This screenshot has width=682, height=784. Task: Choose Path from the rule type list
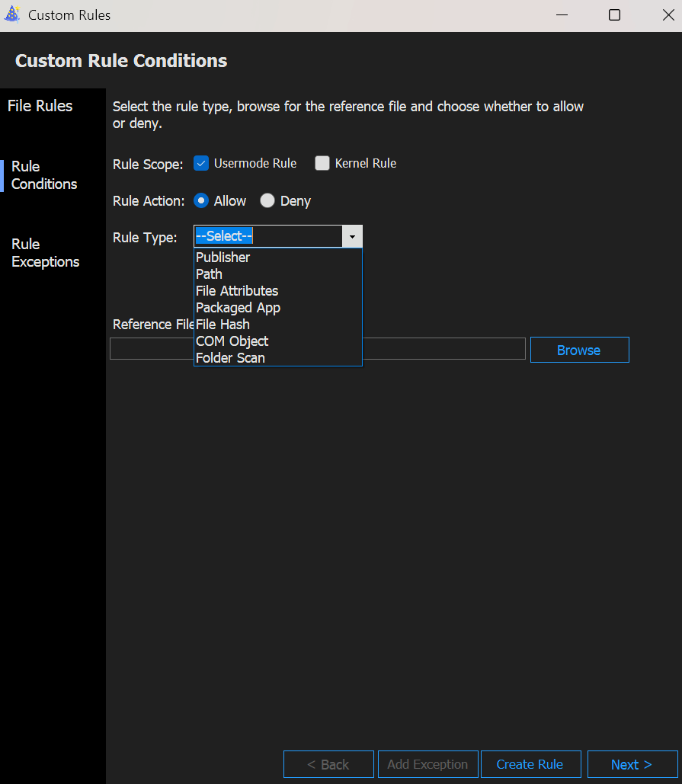[x=209, y=274]
